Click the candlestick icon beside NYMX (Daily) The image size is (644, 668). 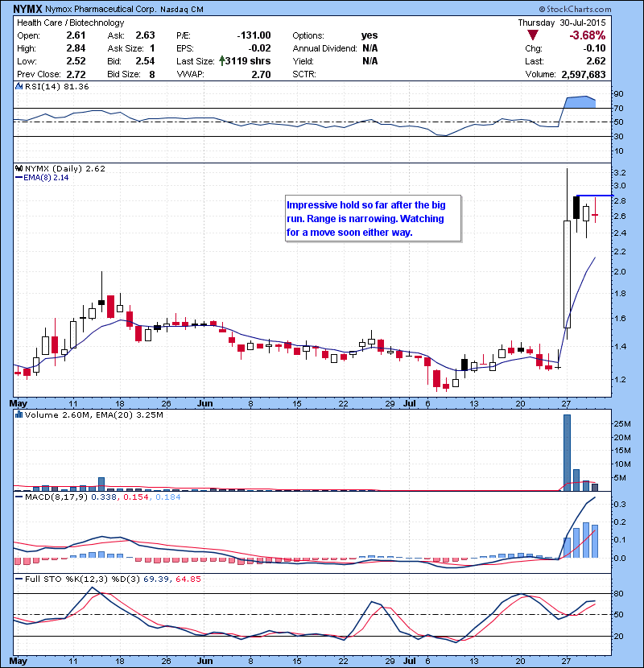pyautogui.click(x=19, y=168)
